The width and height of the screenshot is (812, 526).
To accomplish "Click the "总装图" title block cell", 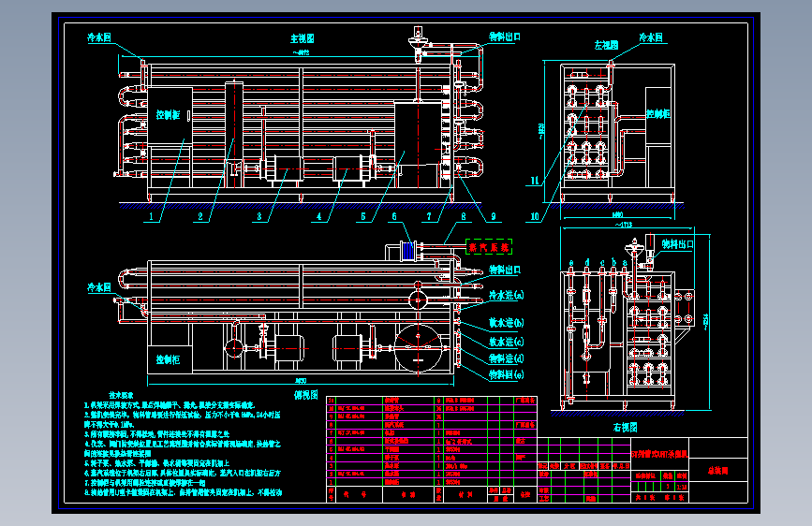I will coord(717,471).
